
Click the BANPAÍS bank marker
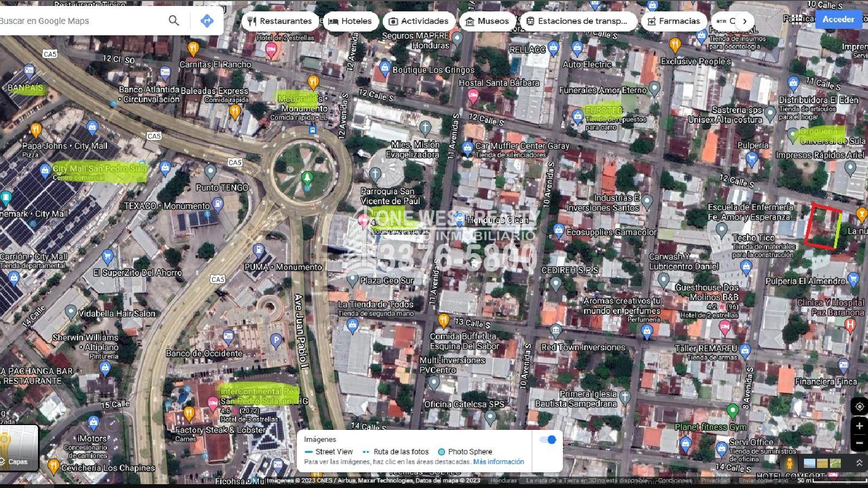(x=29, y=71)
